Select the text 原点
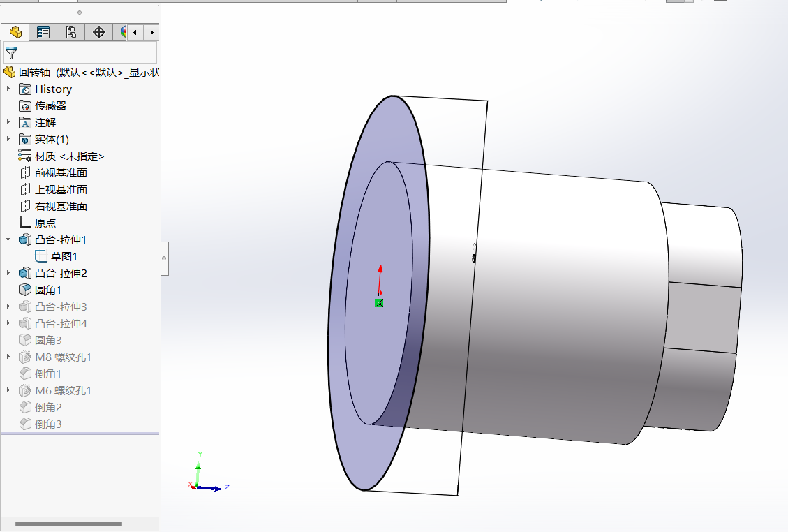Viewport: 788px width, 532px height. tap(45, 223)
